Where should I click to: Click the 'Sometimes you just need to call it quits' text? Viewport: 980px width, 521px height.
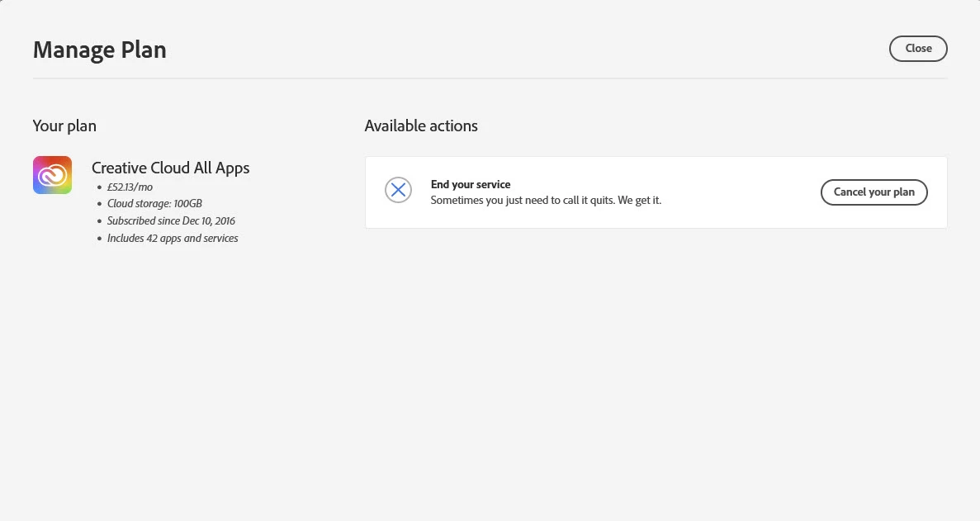point(546,201)
